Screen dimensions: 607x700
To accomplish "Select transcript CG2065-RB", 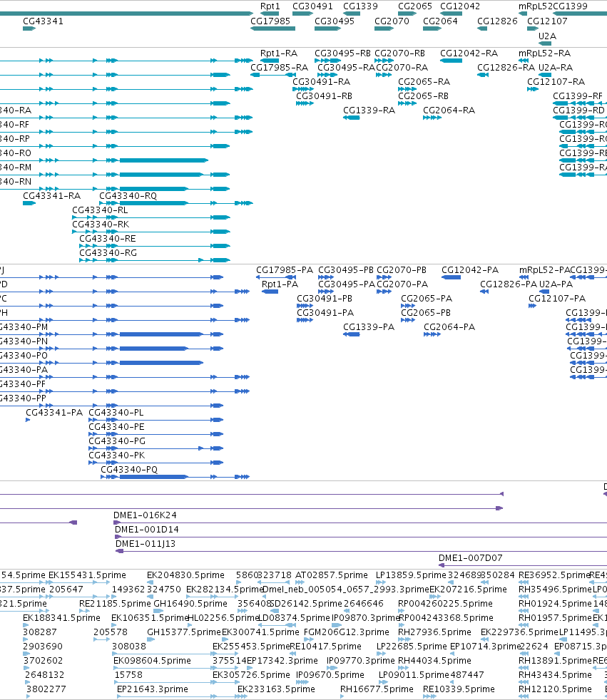I will pos(424,96).
